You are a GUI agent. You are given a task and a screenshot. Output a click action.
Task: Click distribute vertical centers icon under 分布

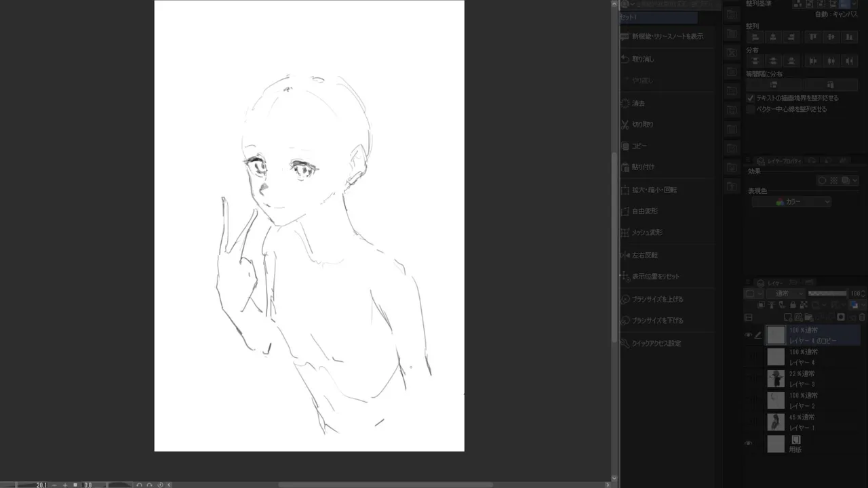[x=773, y=61]
